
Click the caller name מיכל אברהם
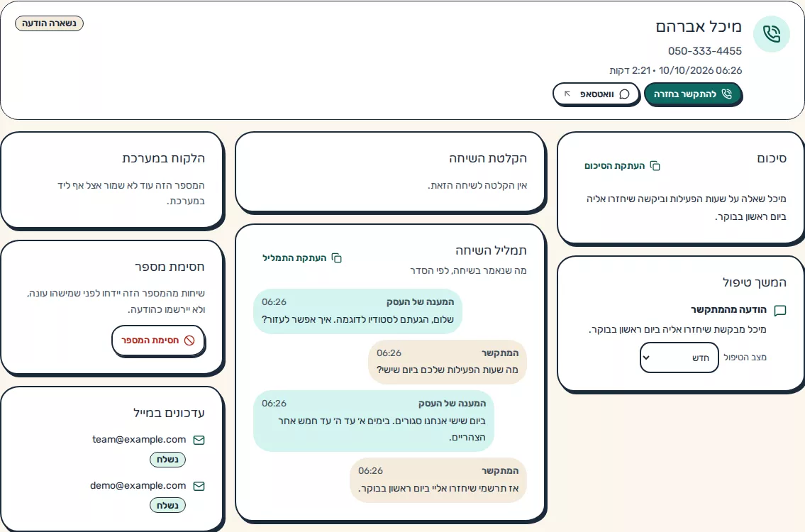pos(699,27)
